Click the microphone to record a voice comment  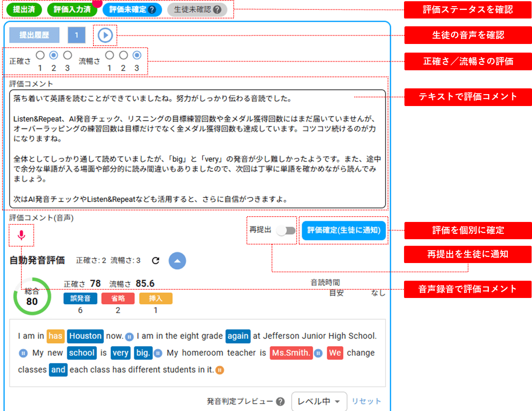pos(21,235)
